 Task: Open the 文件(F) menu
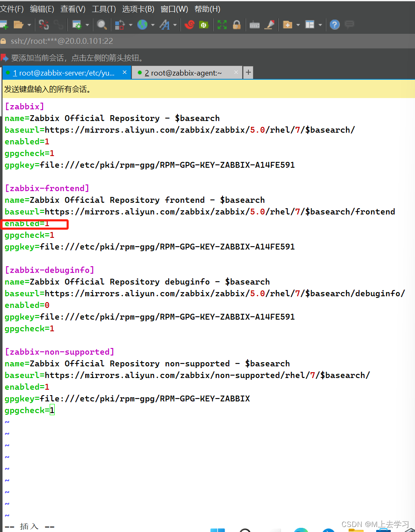tap(12, 9)
